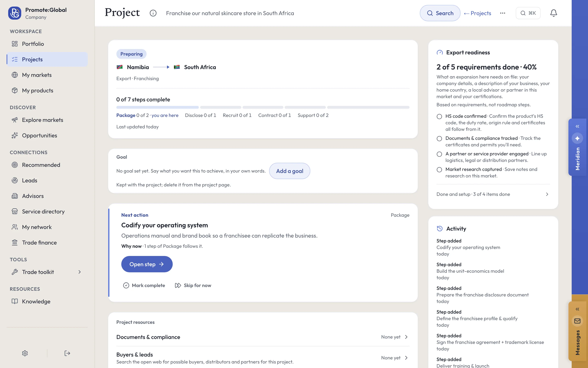Open settings via the gear icon
The width and height of the screenshot is (588, 368).
[x=25, y=353]
